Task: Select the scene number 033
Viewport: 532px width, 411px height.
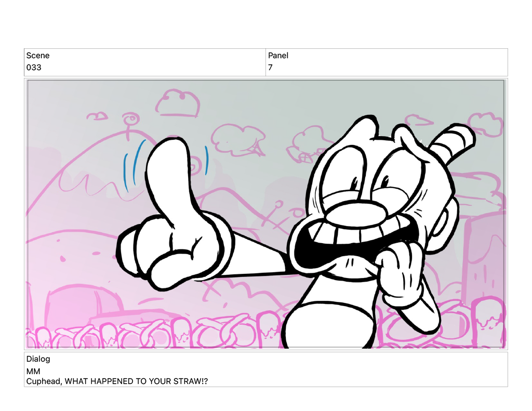Action: pyautogui.click(x=34, y=68)
